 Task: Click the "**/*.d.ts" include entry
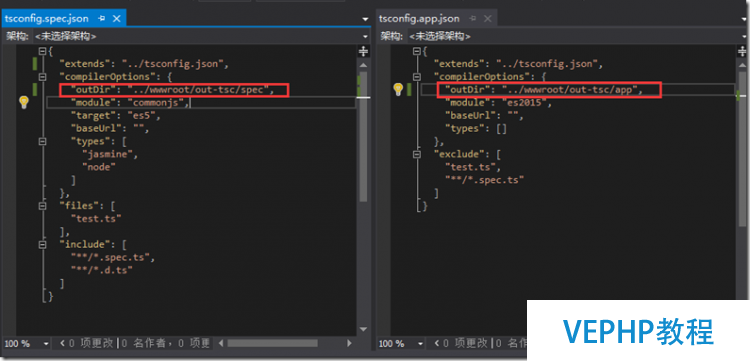pos(101,270)
